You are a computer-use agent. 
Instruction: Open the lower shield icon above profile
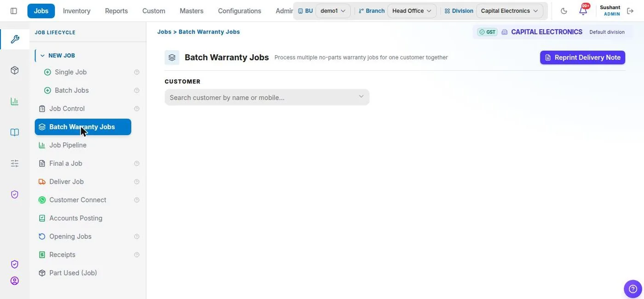pos(15,264)
